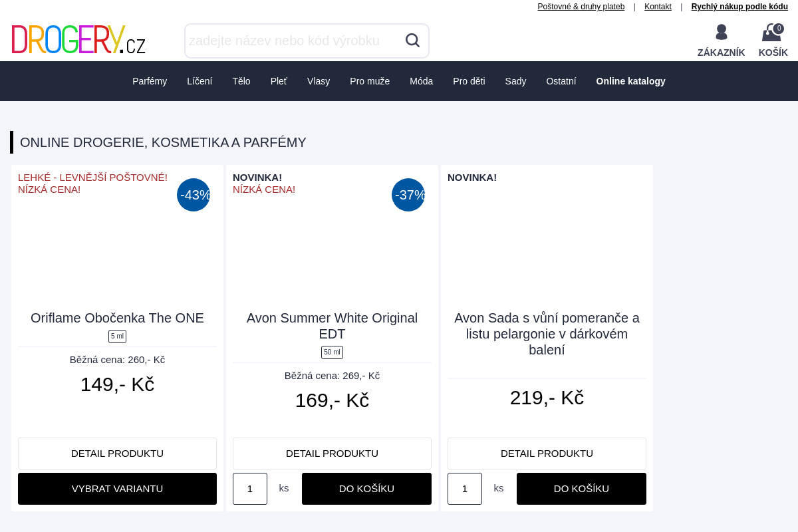
Task: Go to Online katalogy
Action: click(630, 81)
